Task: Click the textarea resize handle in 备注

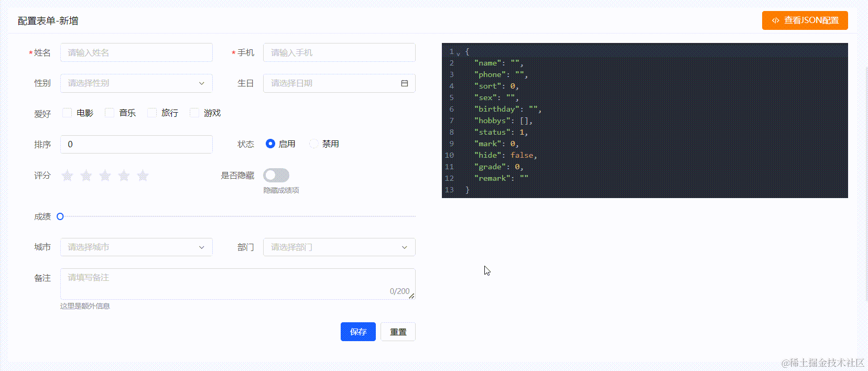Action: coord(411,296)
